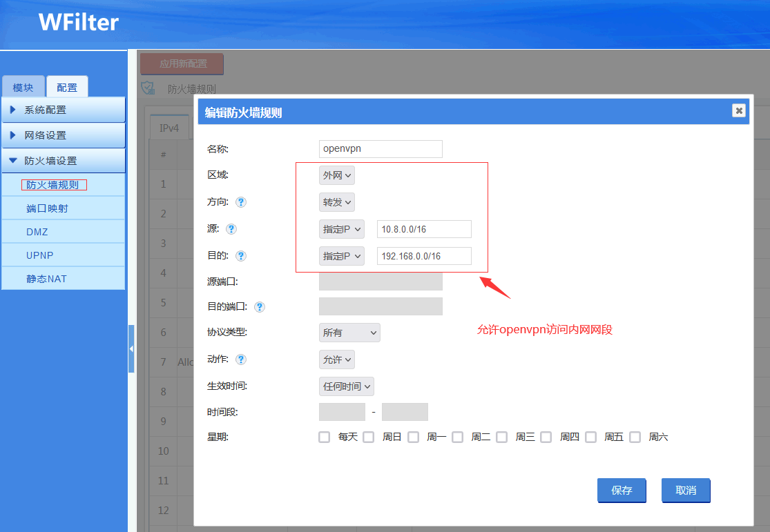
Task: Click help icon beside 源 label
Action: coord(231,229)
